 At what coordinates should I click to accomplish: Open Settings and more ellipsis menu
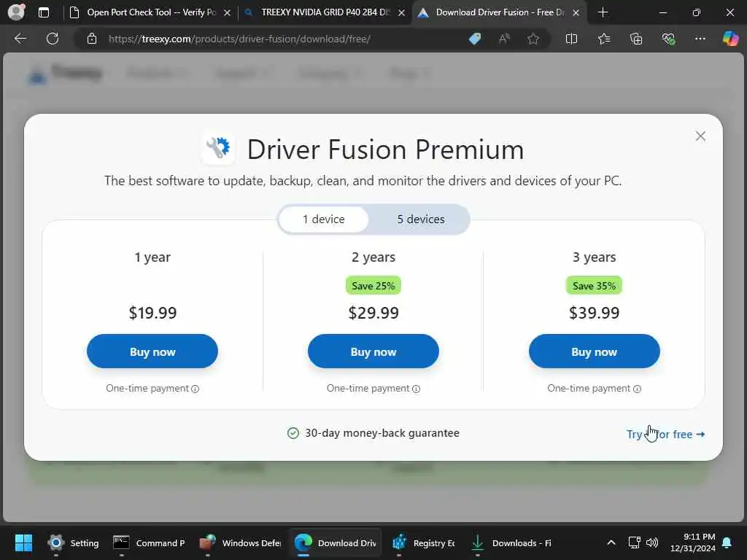pyautogui.click(x=700, y=39)
